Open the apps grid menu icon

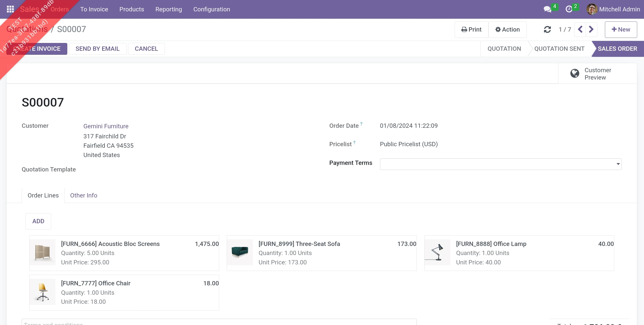10,9
